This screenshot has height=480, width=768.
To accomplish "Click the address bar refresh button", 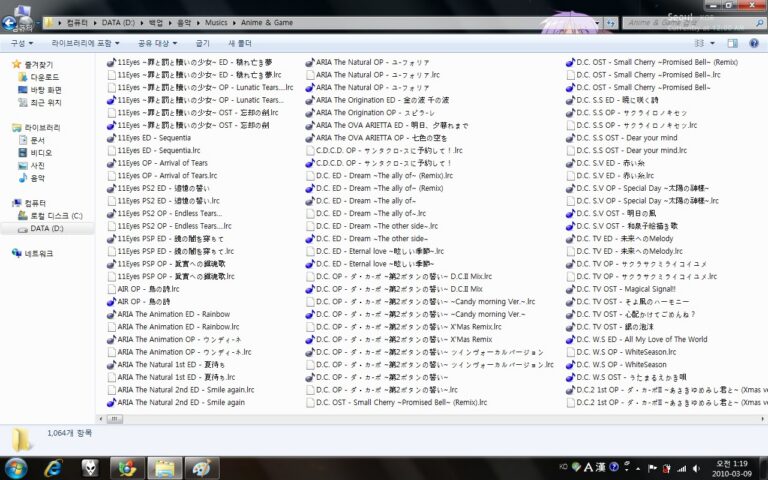I will pos(610,23).
